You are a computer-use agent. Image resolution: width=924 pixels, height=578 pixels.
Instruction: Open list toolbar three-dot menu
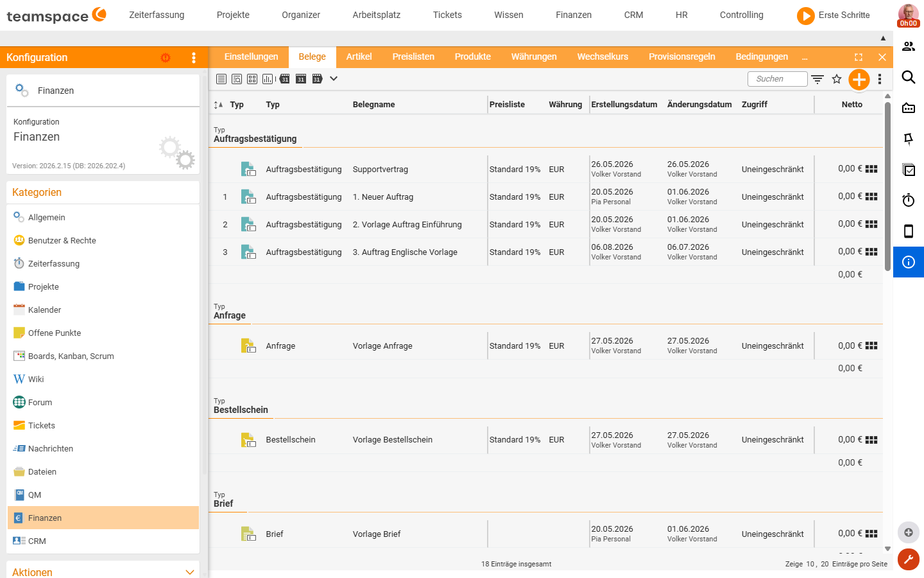pyautogui.click(x=880, y=79)
